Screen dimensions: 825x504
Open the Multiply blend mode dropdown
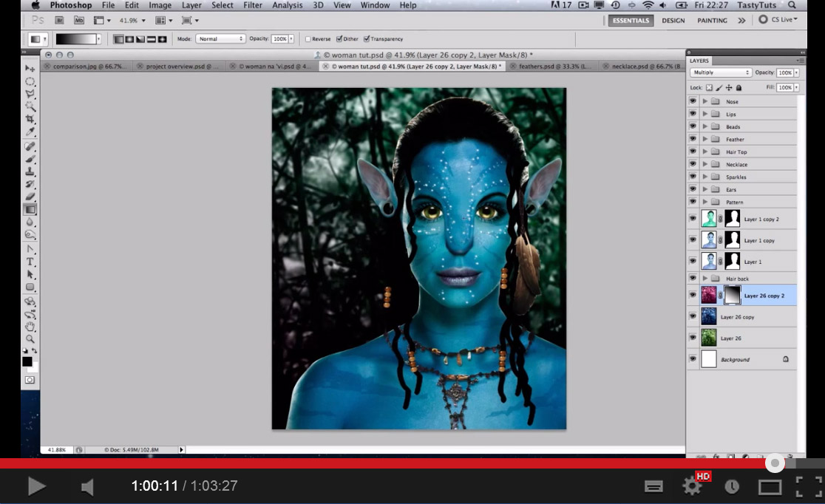click(x=720, y=72)
